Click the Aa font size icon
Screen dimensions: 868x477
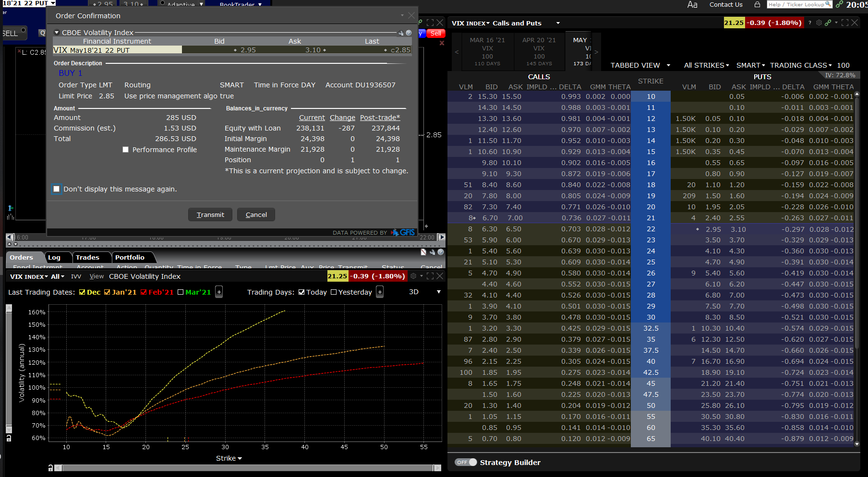click(692, 5)
